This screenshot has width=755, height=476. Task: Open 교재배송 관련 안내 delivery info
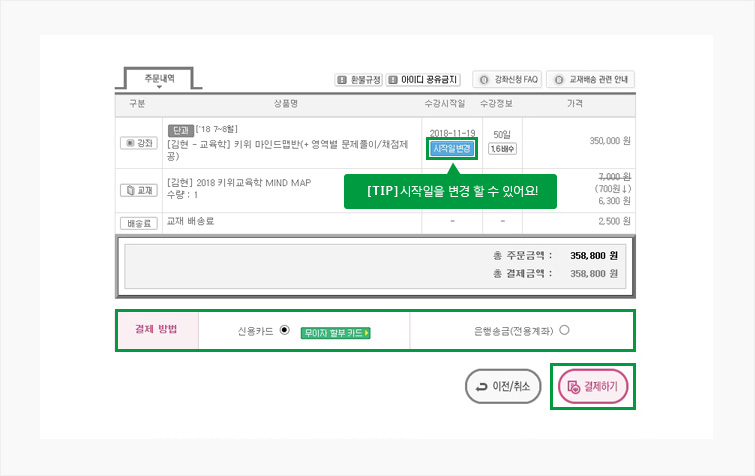[590, 79]
